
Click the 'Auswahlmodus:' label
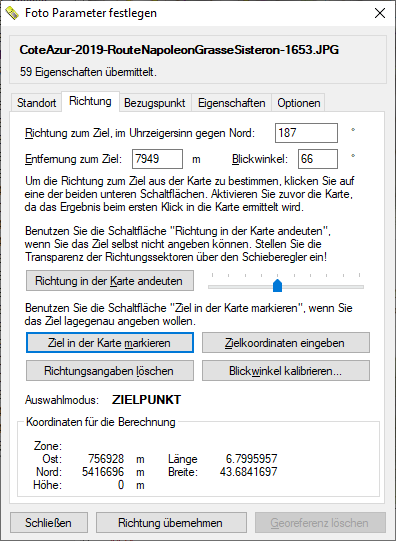62,400
